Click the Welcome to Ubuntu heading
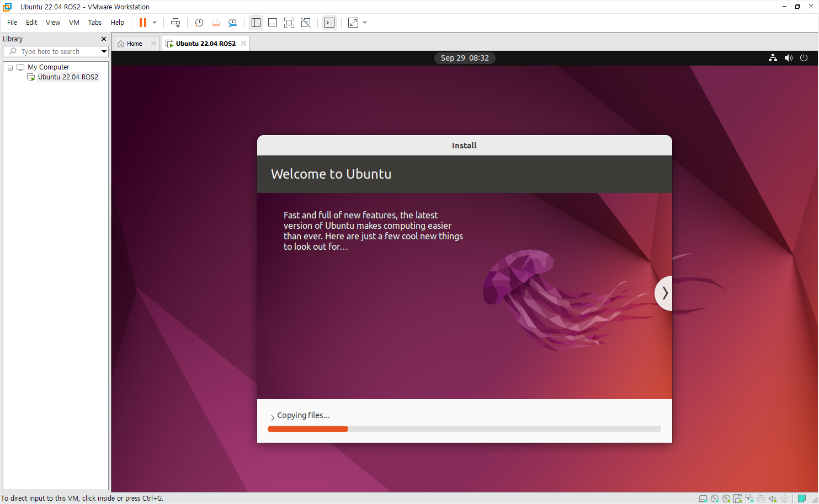Screen dimensions: 819x504 pyautogui.click(x=331, y=174)
